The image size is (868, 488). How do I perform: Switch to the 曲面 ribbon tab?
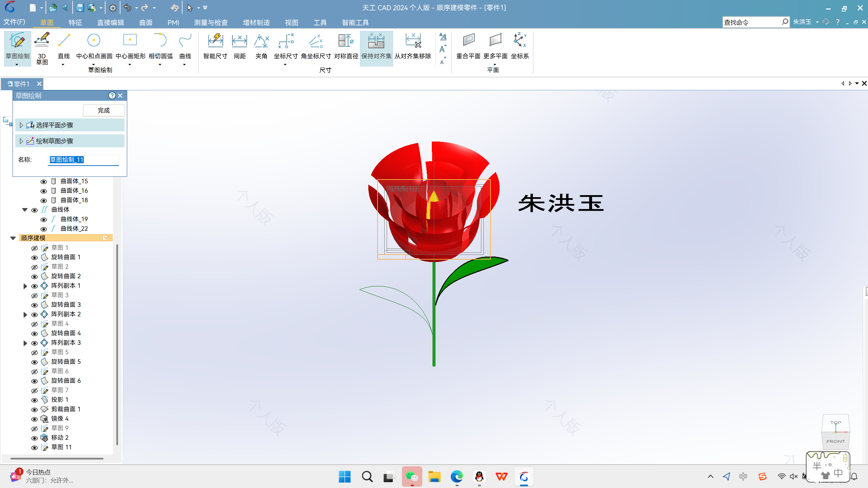click(x=146, y=22)
